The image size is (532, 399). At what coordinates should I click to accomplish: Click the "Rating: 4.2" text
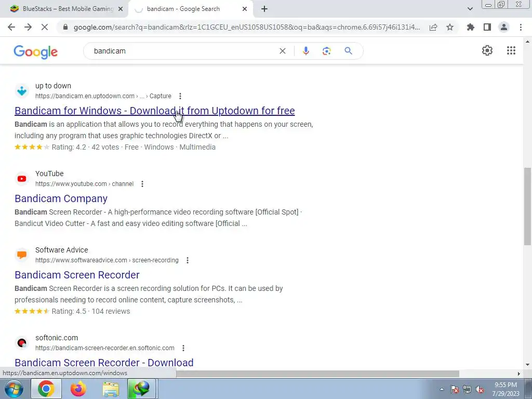[x=69, y=147]
